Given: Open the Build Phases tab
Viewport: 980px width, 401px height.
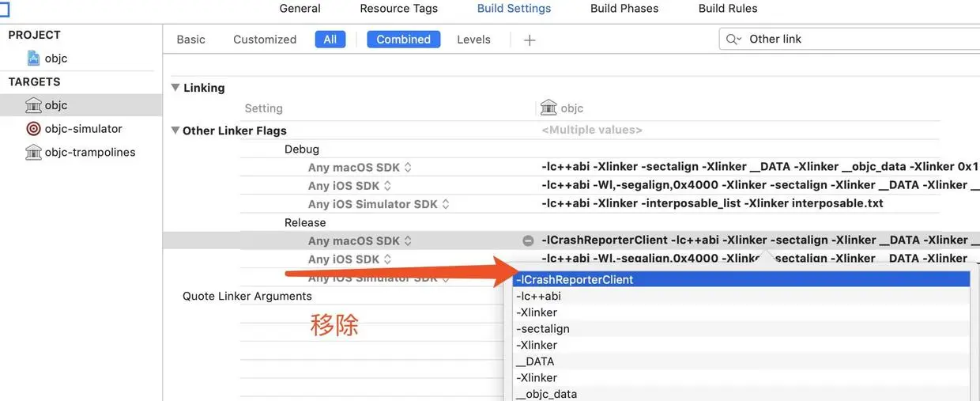Looking at the screenshot, I should [x=624, y=9].
